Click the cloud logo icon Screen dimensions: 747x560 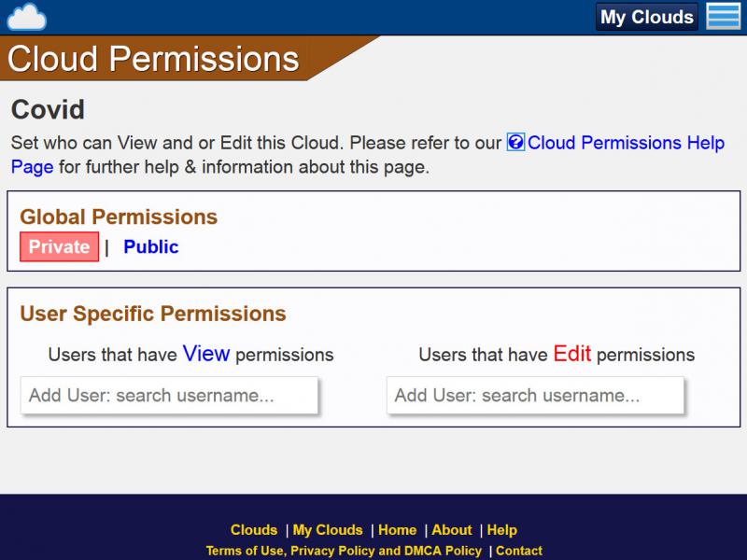pyautogui.click(x=26, y=17)
